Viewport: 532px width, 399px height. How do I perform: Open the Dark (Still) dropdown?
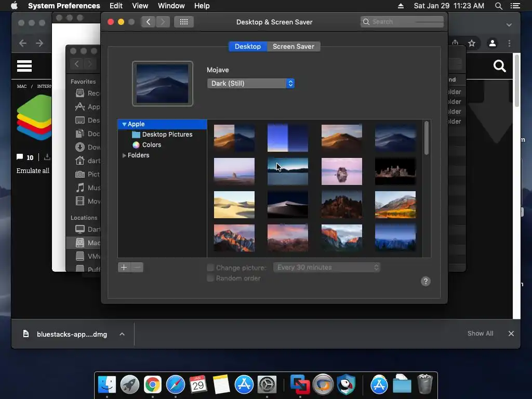pos(251,84)
